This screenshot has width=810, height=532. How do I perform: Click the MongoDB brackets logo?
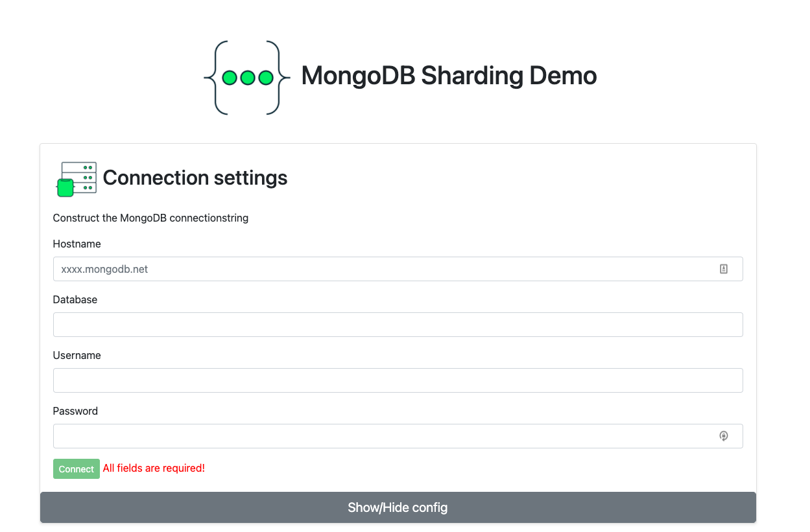[x=248, y=76]
